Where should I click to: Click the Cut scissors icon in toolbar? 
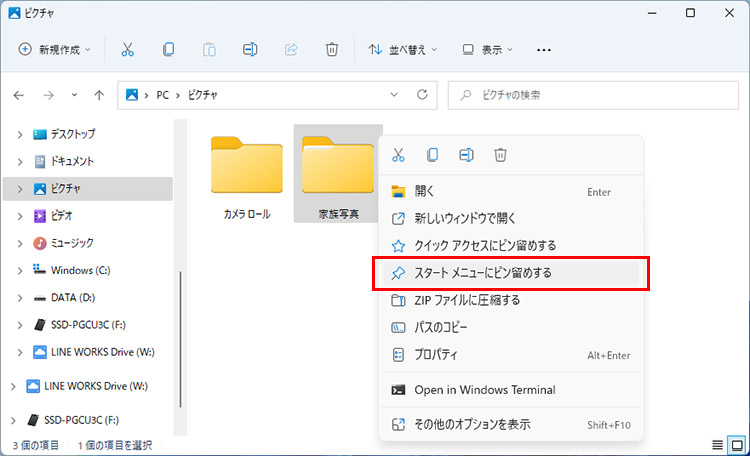point(127,49)
